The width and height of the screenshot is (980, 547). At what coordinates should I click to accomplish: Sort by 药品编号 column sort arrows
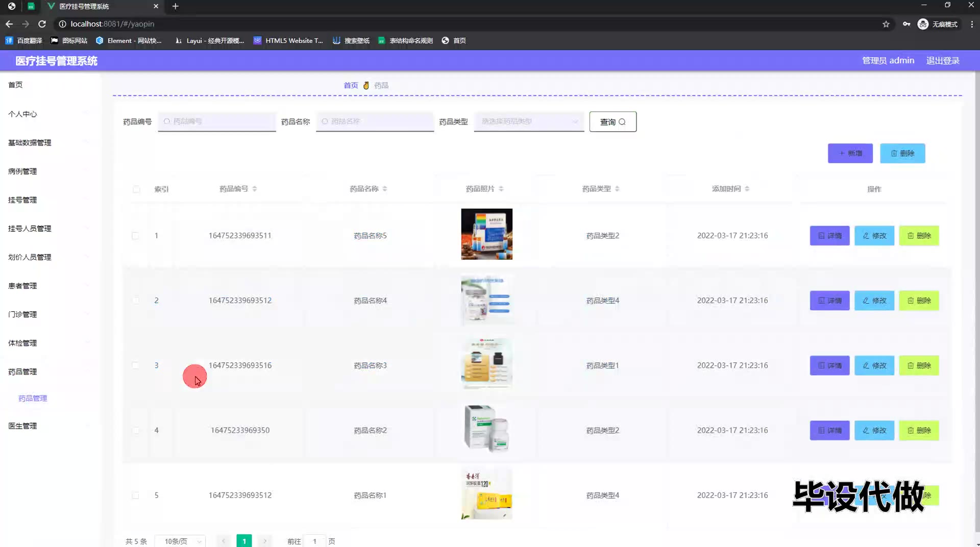pyautogui.click(x=254, y=189)
